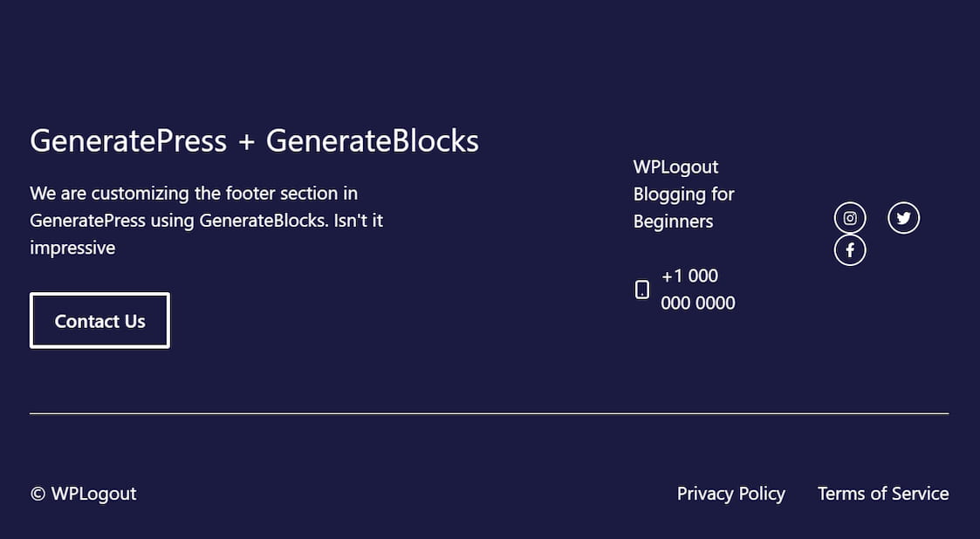Open Terms of Service in the bottom bar

pos(882,494)
